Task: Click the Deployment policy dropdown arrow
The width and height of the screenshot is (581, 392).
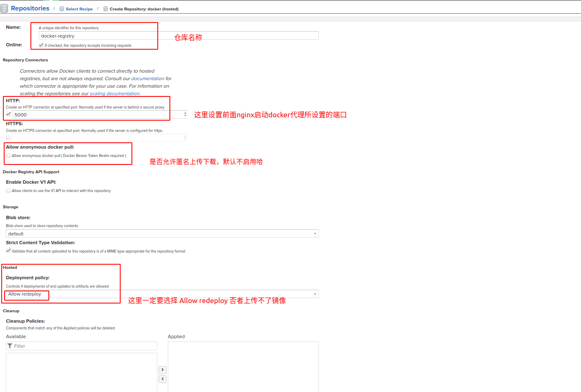Action: point(315,294)
